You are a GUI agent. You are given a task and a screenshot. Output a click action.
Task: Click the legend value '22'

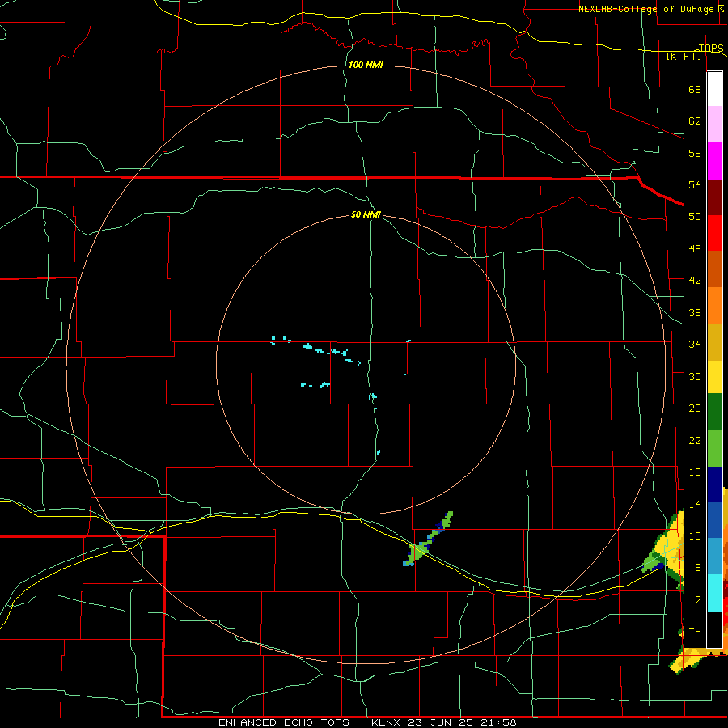coord(695,441)
